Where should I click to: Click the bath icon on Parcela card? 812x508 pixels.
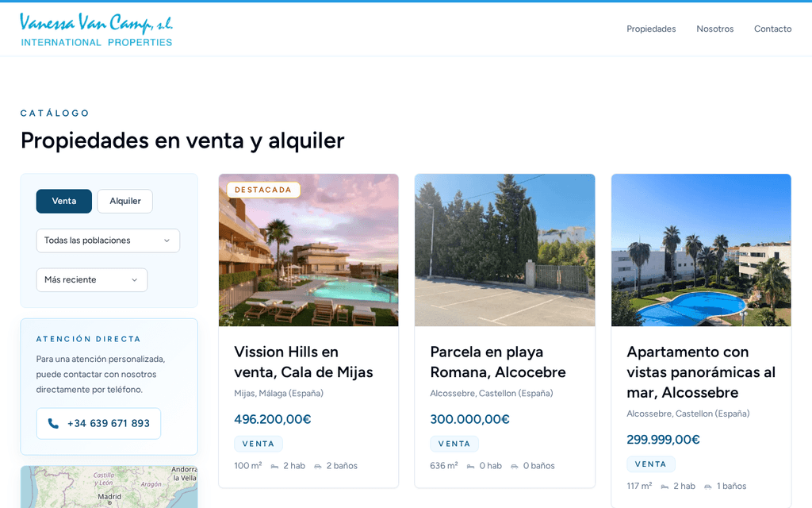coord(514,467)
